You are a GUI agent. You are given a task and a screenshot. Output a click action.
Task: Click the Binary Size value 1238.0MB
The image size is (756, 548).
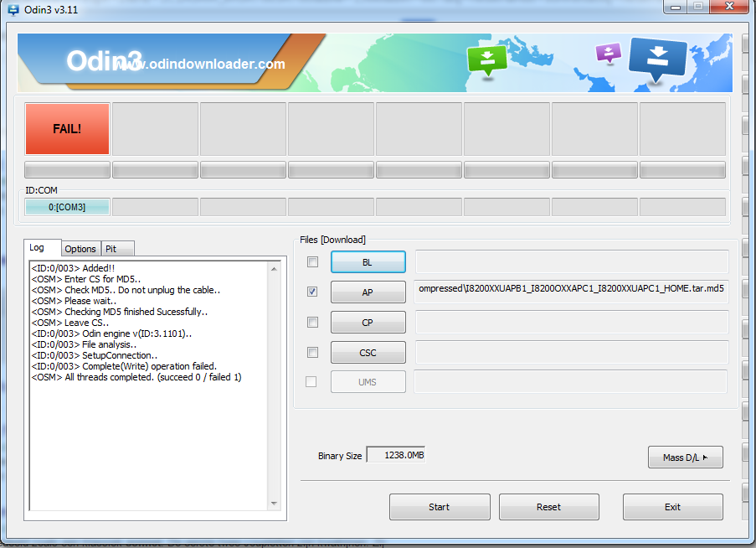(x=396, y=455)
